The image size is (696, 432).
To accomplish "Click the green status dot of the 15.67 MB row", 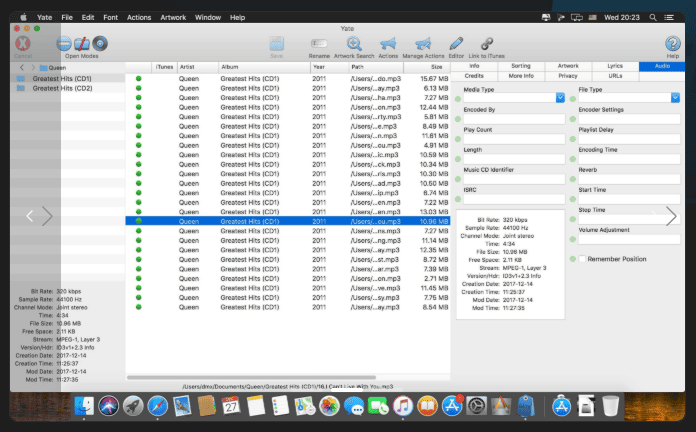I will tap(138, 79).
